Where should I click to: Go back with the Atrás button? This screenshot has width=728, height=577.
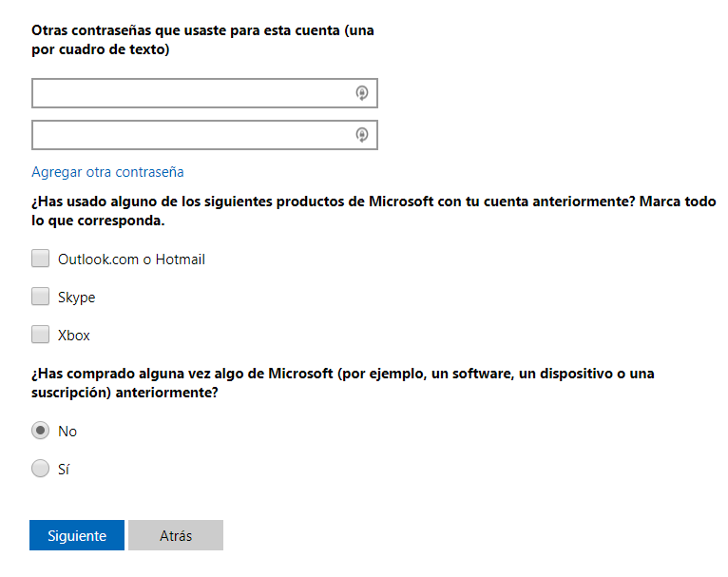point(176,535)
